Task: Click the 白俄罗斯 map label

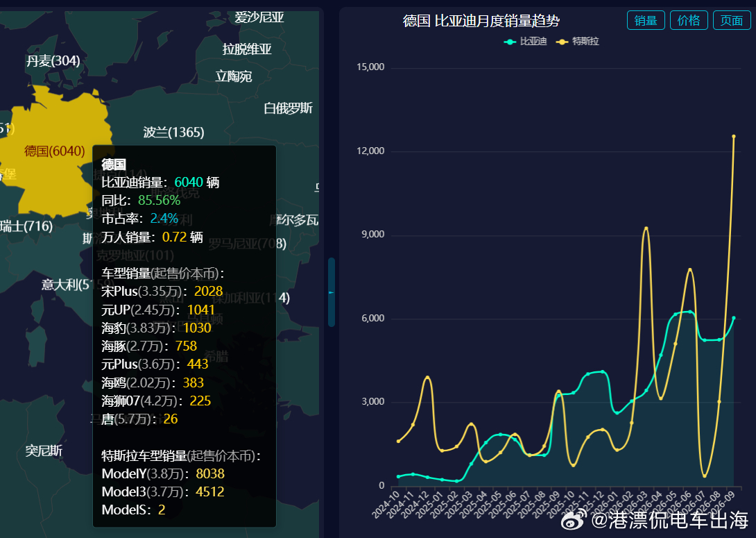Action: [288, 108]
